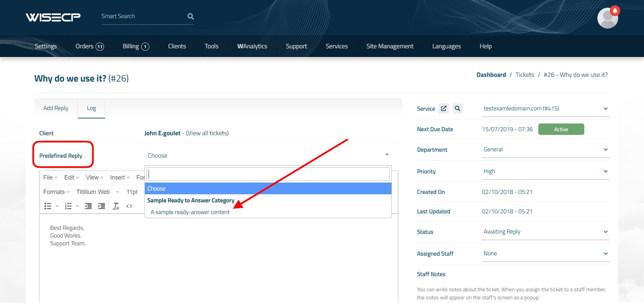The height and width of the screenshot is (303, 644).
Task: Go to Tickets breadcrumb link
Action: click(x=525, y=75)
